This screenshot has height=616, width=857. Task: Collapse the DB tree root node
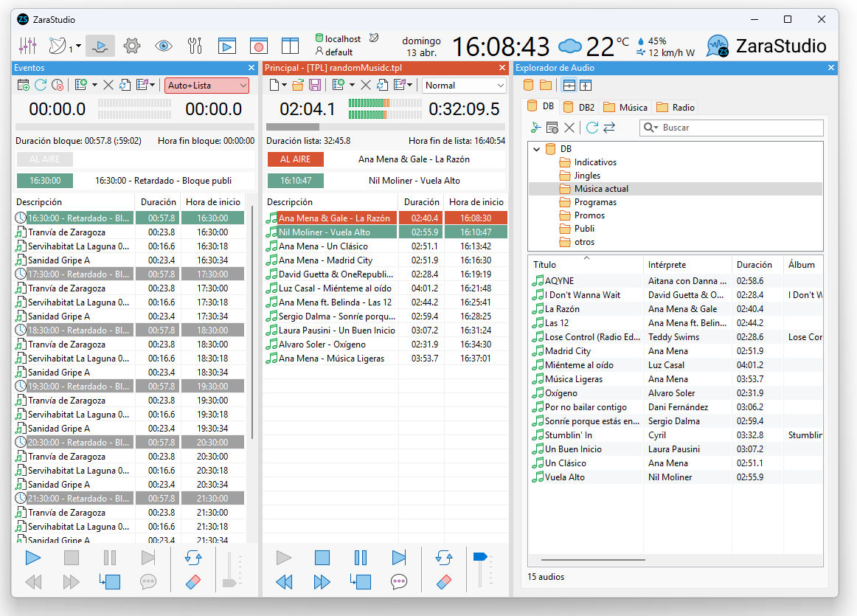(537, 149)
